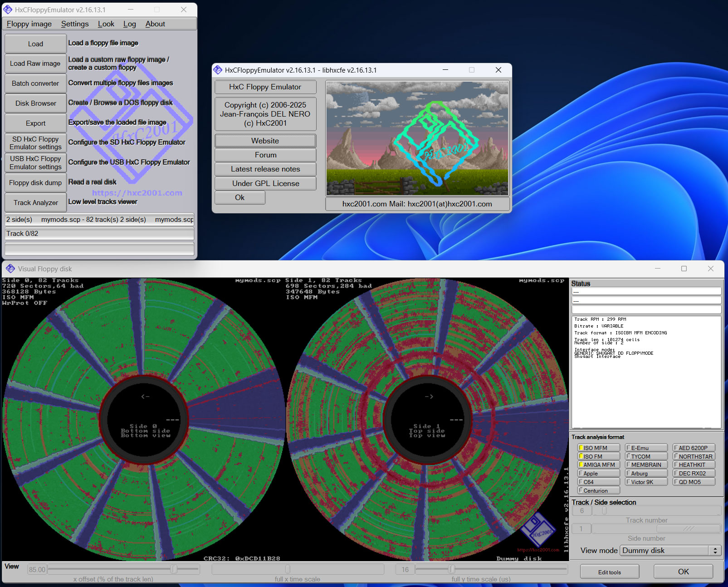Open the Look menu
This screenshot has width=728, height=587.
tap(106, 24)
